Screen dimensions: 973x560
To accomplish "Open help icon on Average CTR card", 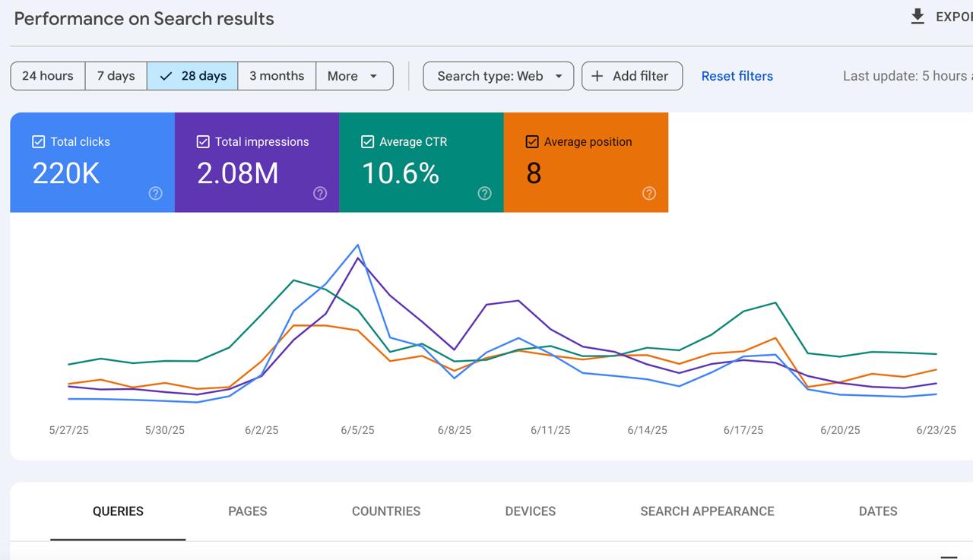I will [x=484, y=194].
